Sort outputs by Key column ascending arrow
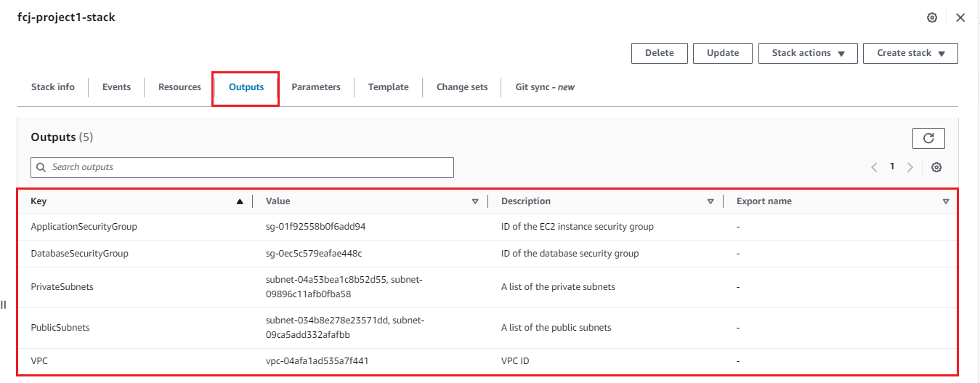 pos(240,201)
